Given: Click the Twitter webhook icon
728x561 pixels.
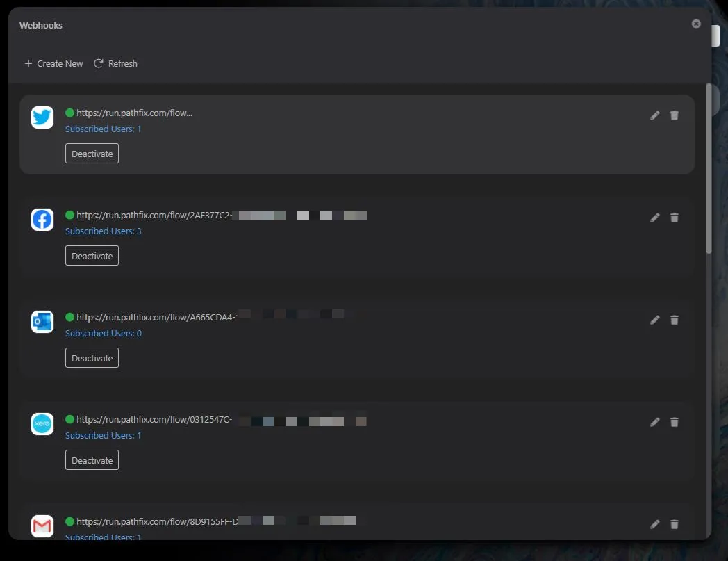Looking at the screenshot, I should pyautogui.click(x=42, y=117).
